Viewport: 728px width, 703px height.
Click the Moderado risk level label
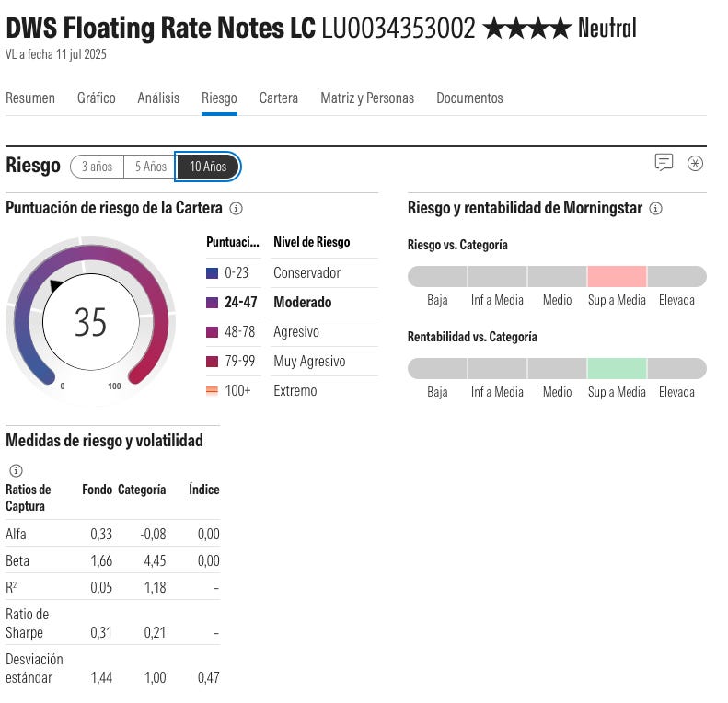(302, 303)
